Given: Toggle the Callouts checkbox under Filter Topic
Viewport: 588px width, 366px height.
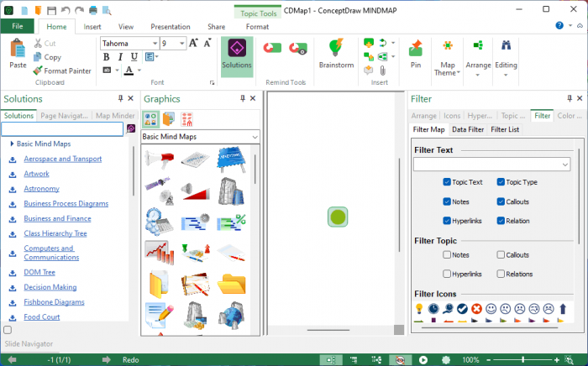Looking at the screenshot, I should [501, 254].
